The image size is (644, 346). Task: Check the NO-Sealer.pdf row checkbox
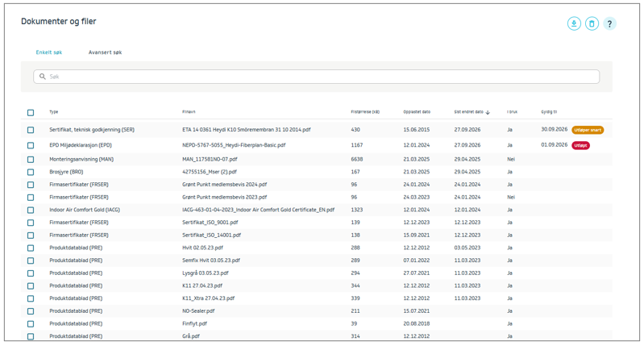click(x=31, y=311)
